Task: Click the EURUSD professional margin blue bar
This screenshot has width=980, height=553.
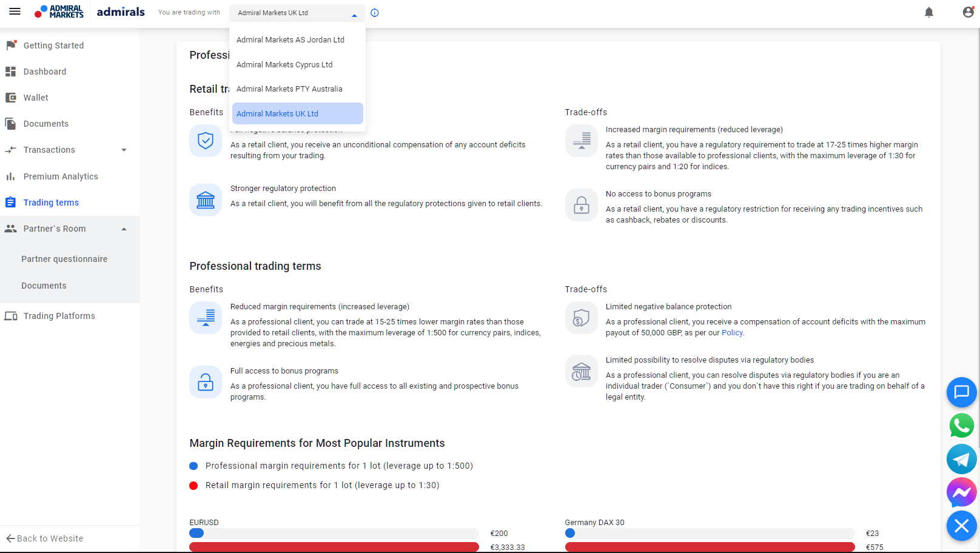Action: pos(196,534)
